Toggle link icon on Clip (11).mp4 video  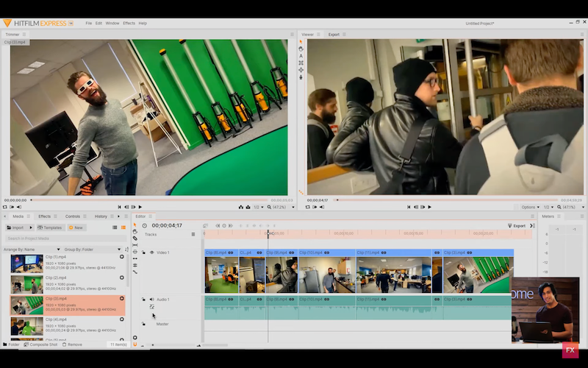[384, 252]
